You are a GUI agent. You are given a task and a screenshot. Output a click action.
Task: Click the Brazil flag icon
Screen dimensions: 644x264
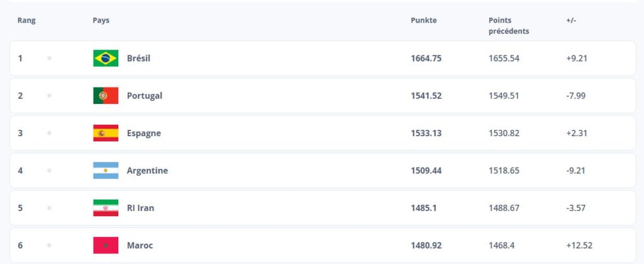[x=106, y=59]
